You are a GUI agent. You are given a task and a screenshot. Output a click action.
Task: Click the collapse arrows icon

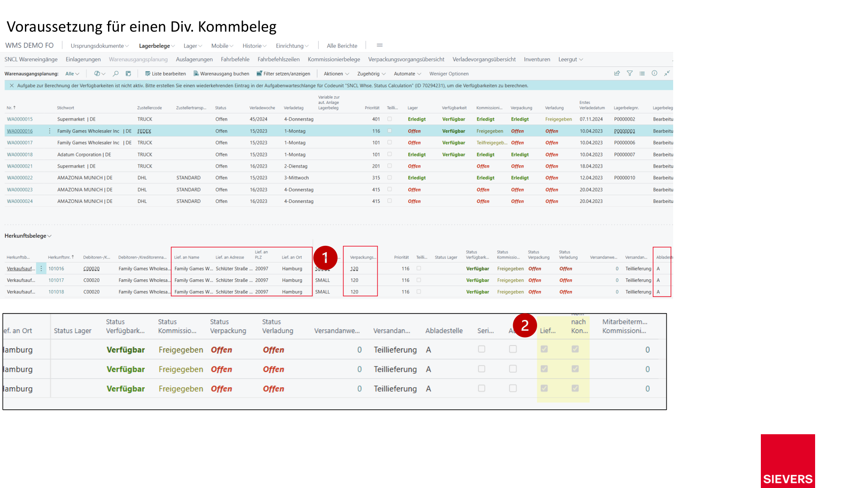667,73
